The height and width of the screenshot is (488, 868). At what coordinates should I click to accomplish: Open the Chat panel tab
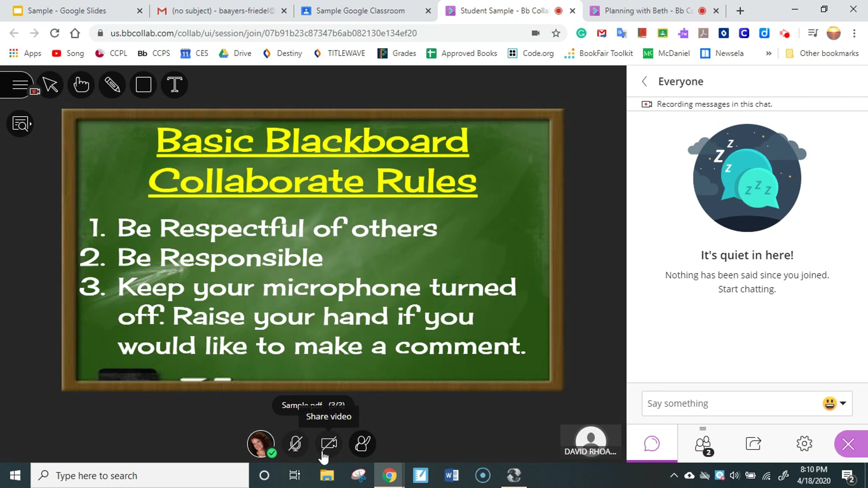(x=652, y=444)
